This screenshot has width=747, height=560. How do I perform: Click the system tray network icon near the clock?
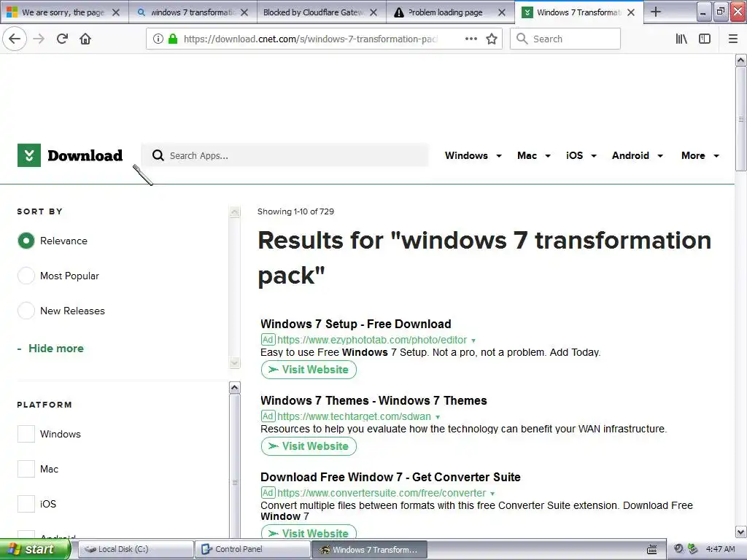coord(692,549)
